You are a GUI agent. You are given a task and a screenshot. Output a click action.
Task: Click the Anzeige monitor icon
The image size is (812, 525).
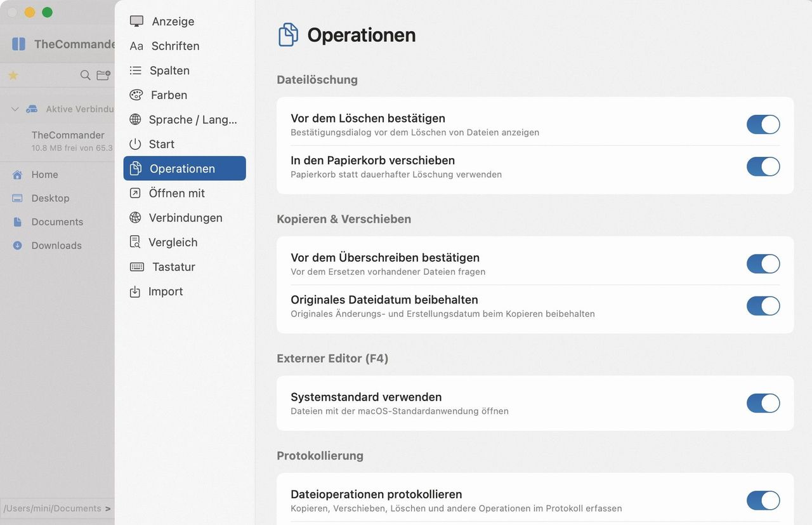(136, 21)
